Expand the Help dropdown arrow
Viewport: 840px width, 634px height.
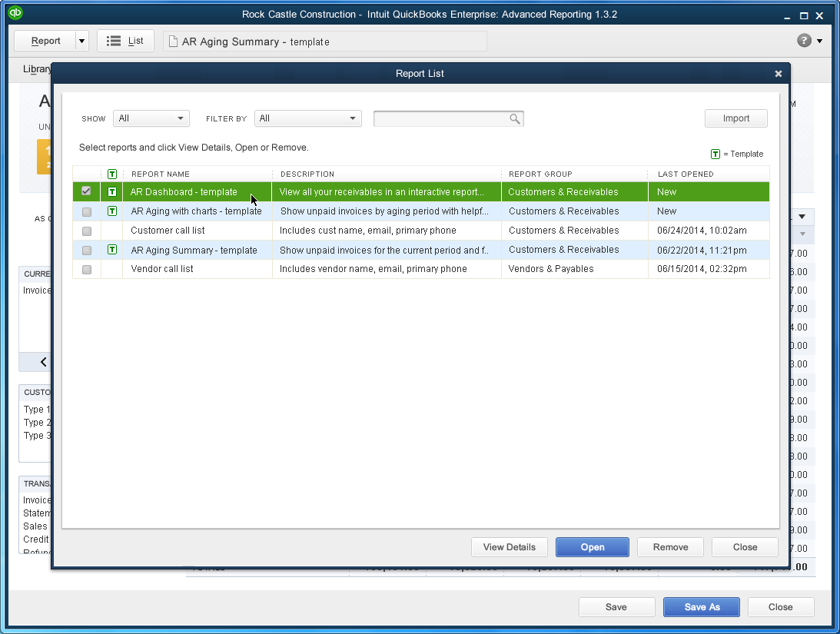tap(820, 41)
